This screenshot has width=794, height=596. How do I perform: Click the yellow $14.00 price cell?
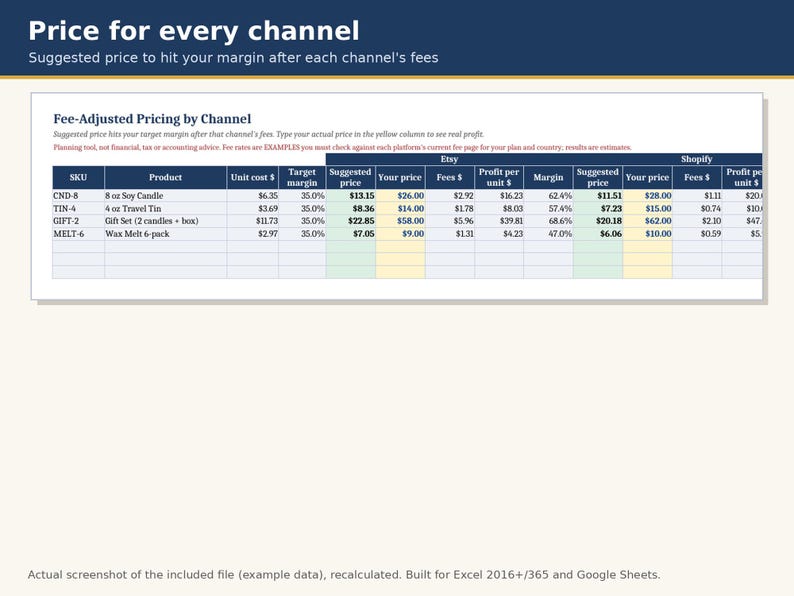400,208
